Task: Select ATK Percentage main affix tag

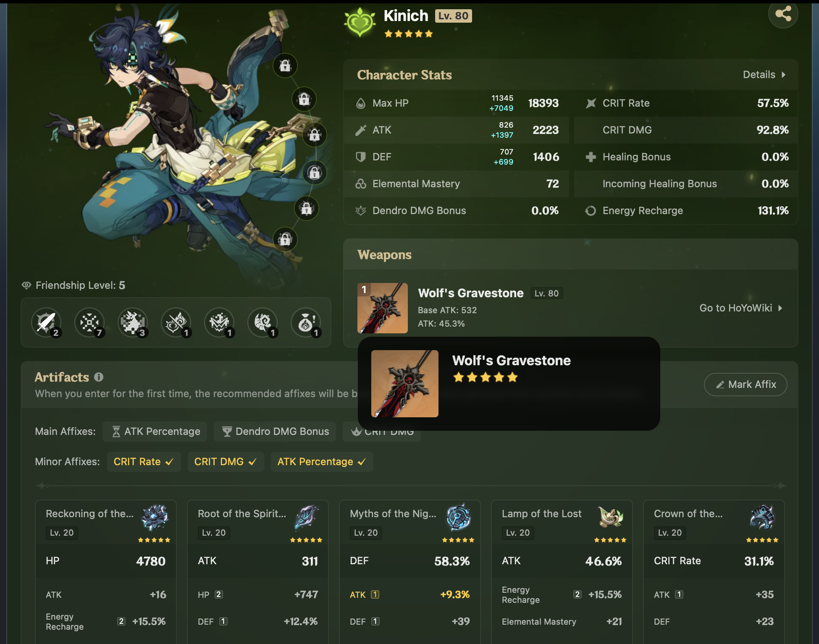Action: tap(155, 432)
